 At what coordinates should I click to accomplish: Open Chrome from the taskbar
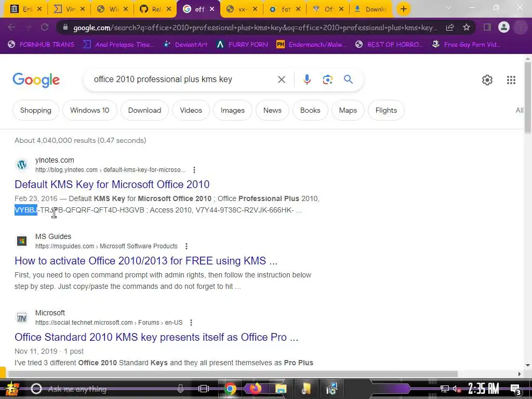pos(230,389)
